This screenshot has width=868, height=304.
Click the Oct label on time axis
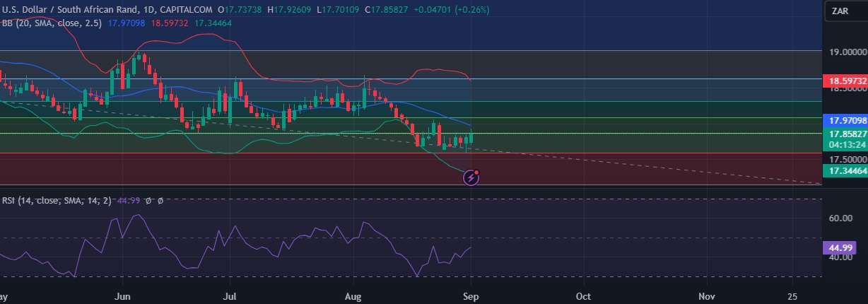click(x=584, y=296)
